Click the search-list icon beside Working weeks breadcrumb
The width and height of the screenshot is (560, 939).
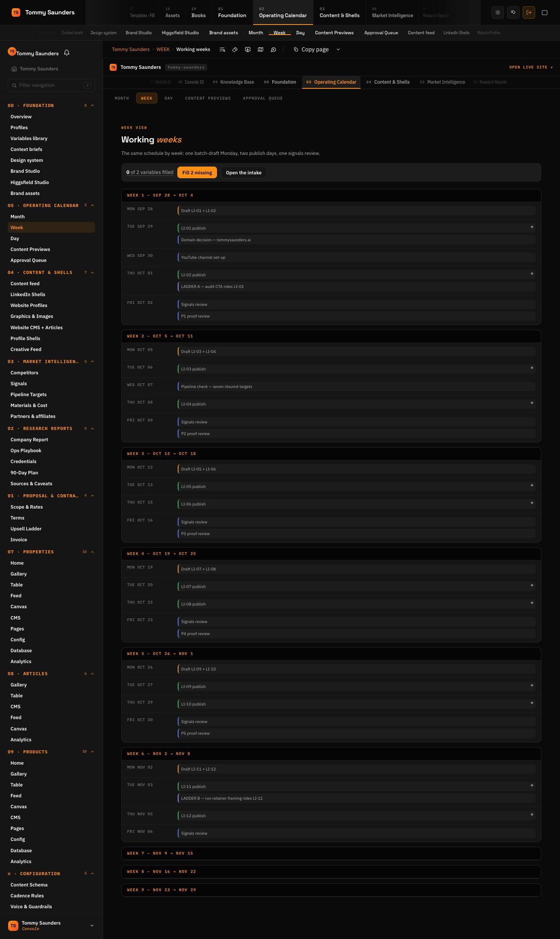(222, 49)
